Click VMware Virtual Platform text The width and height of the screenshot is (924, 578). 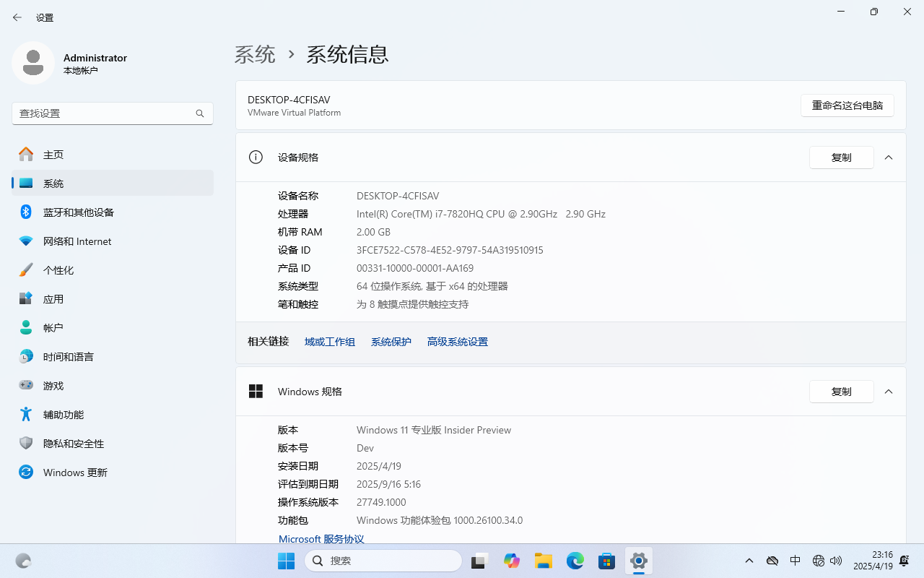(294, 113)
